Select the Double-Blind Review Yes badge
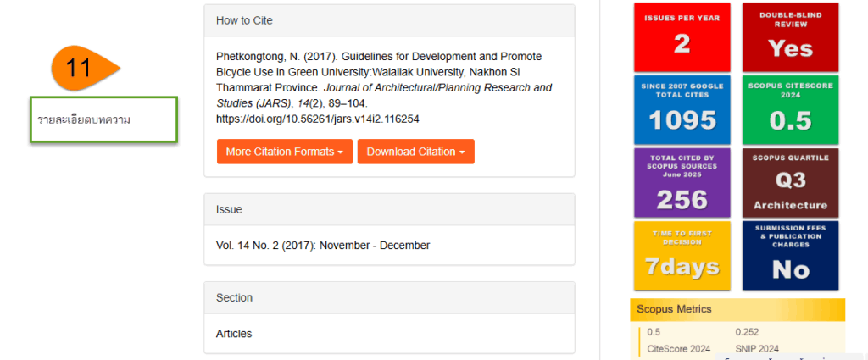Screen dimensions: 868x360 790,36
